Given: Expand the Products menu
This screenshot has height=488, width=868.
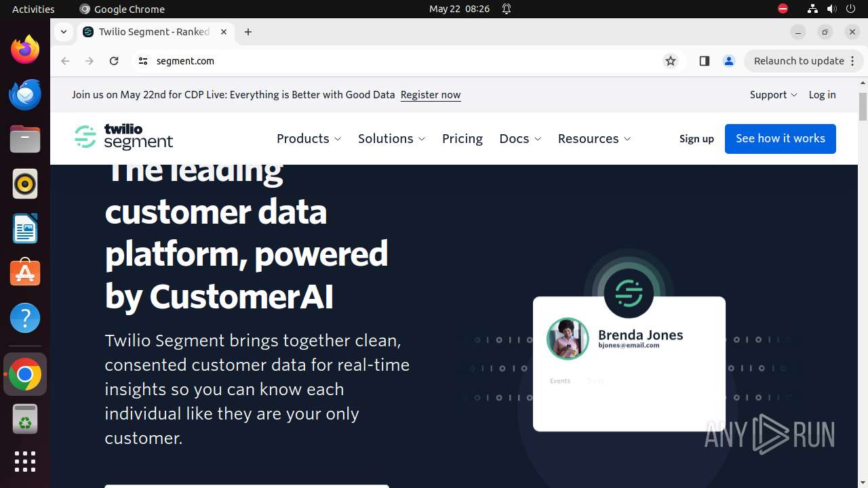Looking at the screenshot, I should coord(309,138).
